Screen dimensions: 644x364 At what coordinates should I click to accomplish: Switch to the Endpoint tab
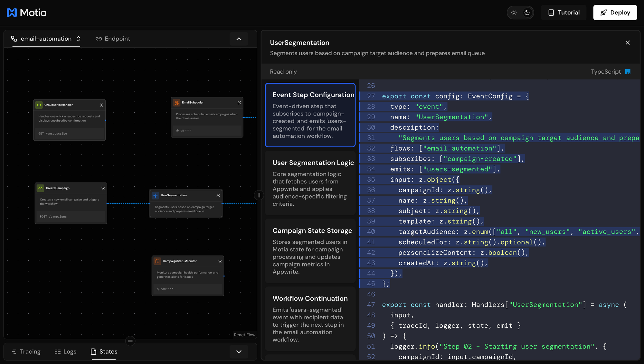click(113, 39)
